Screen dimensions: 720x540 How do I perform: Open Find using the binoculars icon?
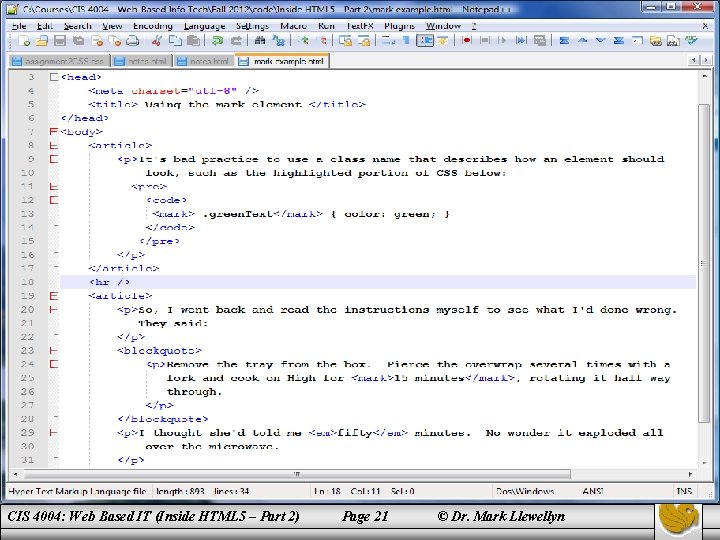pos(260,41)
